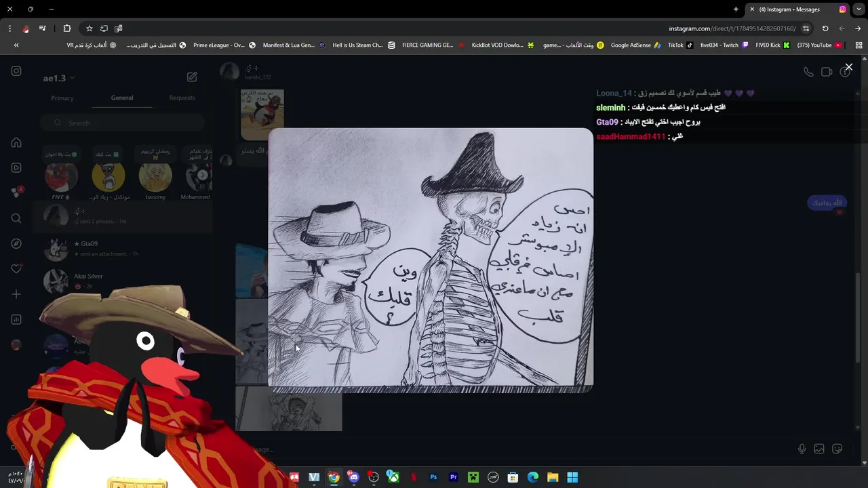Bookmark this page with the star icon

pos(89,28)
